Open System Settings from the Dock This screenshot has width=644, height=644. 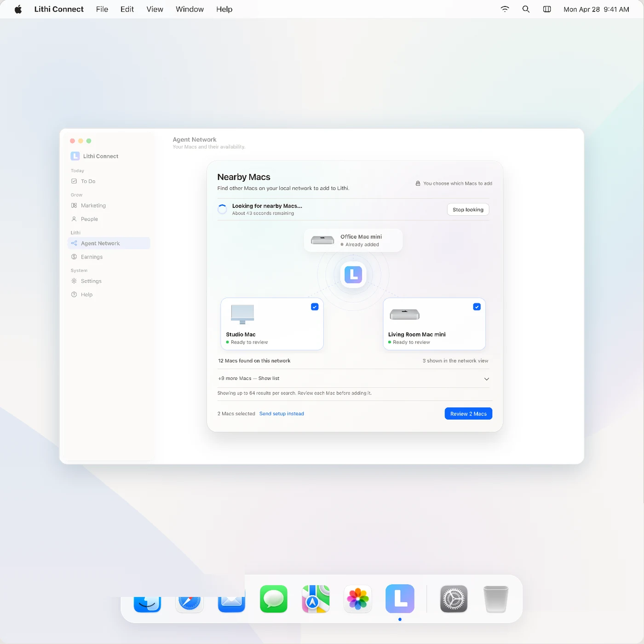[454, 599]
